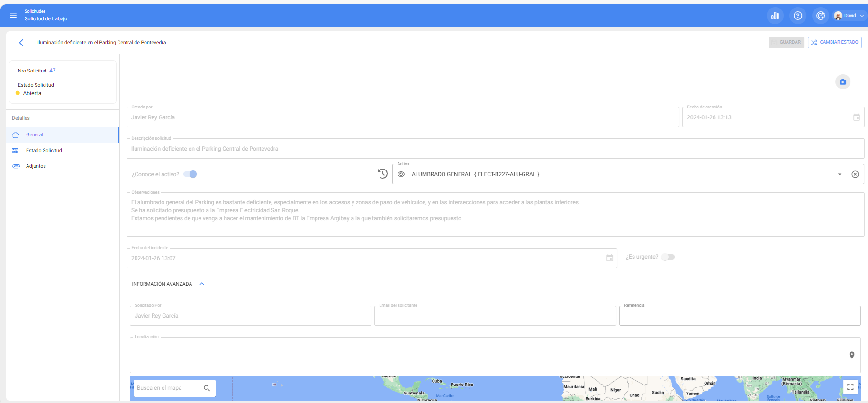The image size is (868, 403).
Task: Open the help question mark icon
Action: [798, 16]
